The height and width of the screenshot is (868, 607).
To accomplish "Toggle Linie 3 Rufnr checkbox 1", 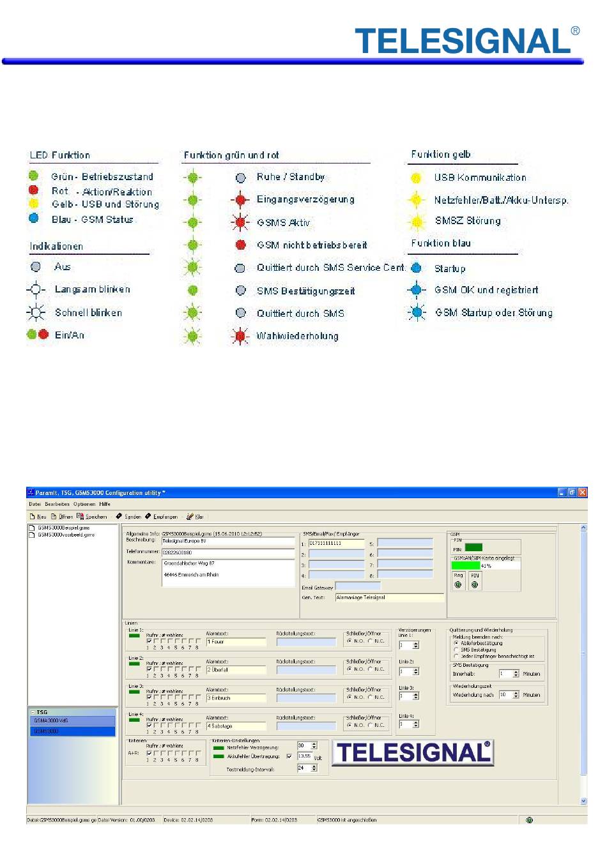I will tap(149, 697).
